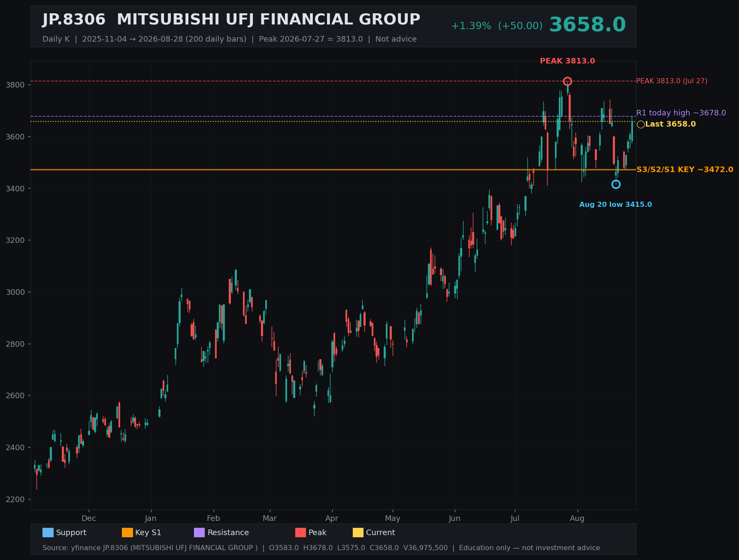Click the 'May' x-axis label

tap(393, 518)
